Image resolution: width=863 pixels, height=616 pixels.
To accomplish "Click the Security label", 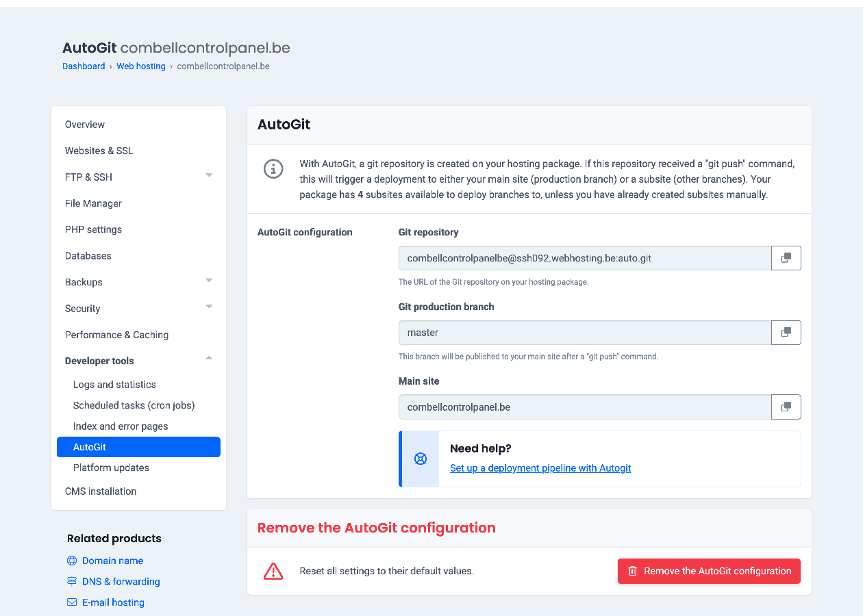I will point(83,309).
